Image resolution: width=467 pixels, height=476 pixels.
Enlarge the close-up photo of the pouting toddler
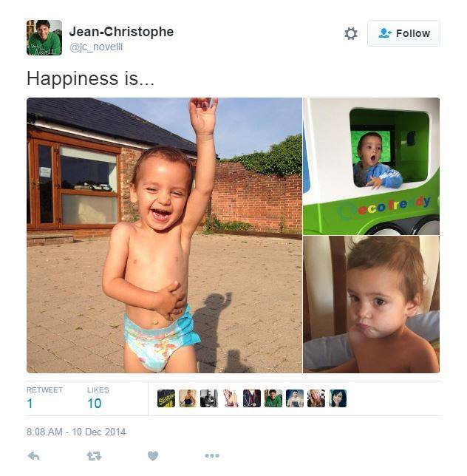(371, 305)
